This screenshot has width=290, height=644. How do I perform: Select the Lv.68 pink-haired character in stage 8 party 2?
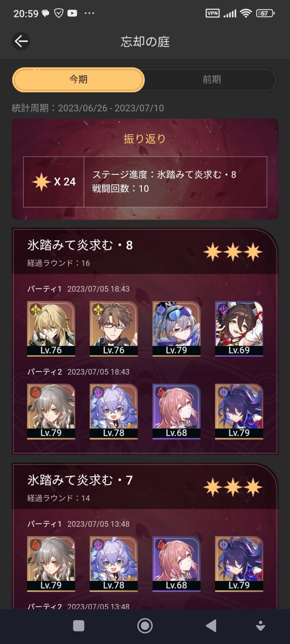(x=176, y=411)
